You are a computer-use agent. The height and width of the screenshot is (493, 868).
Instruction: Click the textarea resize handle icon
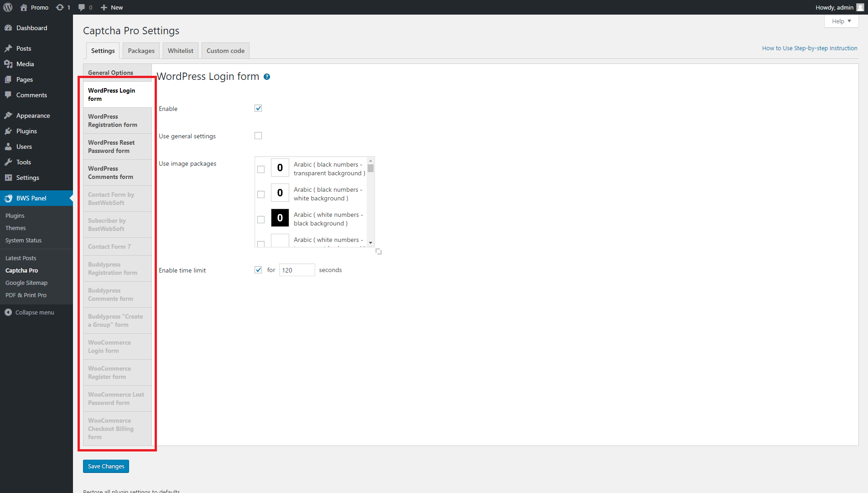[x=379, y=252]
